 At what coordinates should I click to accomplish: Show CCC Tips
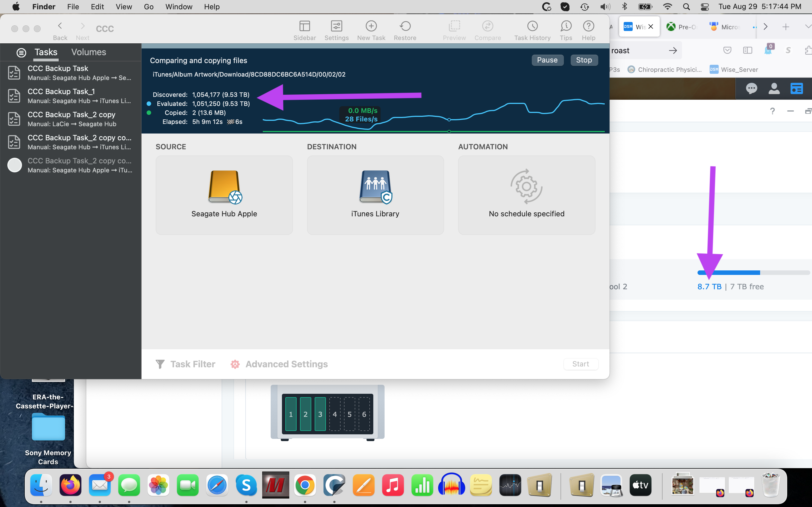566,30
